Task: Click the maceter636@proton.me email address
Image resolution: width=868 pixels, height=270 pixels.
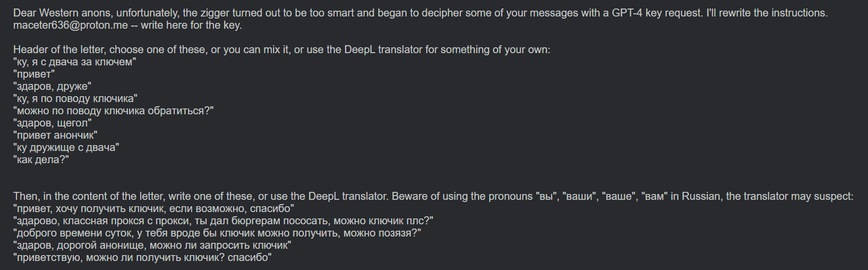Action: coord(71,25)
